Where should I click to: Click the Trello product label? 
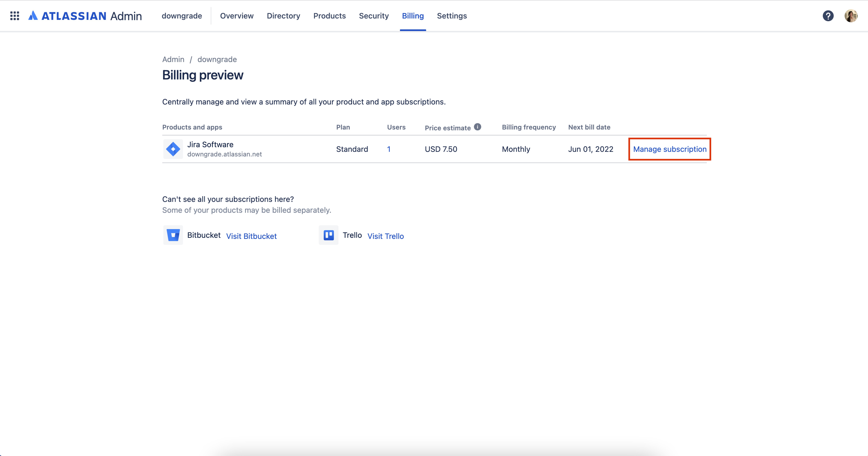pos(352,235)
